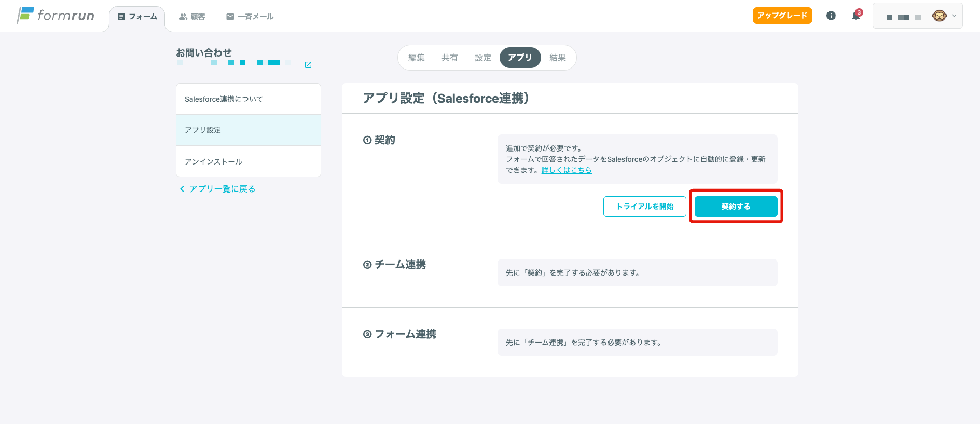This screenshot has height=424, width=980.
Task: Select the 設定 tab
Action: point(483,58)
